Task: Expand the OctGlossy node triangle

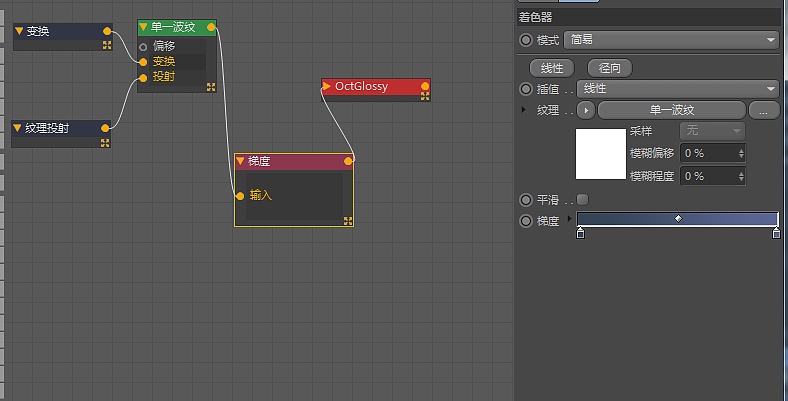Action: (x=327, y=86)
